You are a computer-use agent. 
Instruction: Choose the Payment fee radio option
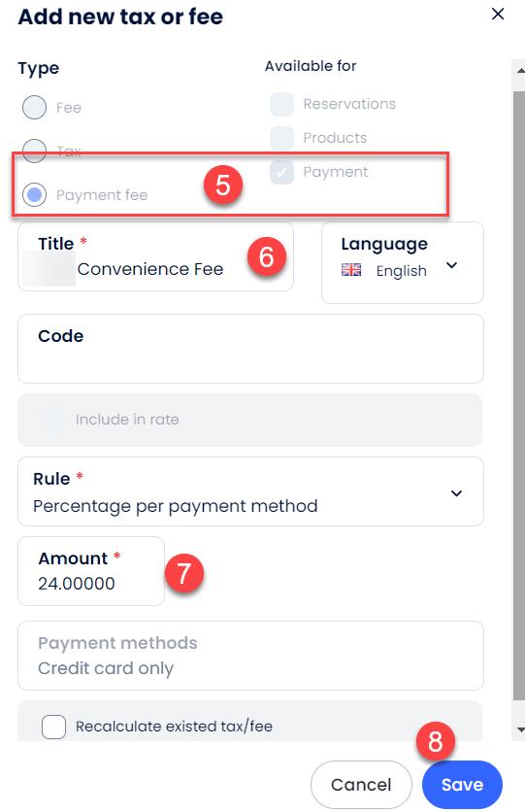[x=35, y=194]
